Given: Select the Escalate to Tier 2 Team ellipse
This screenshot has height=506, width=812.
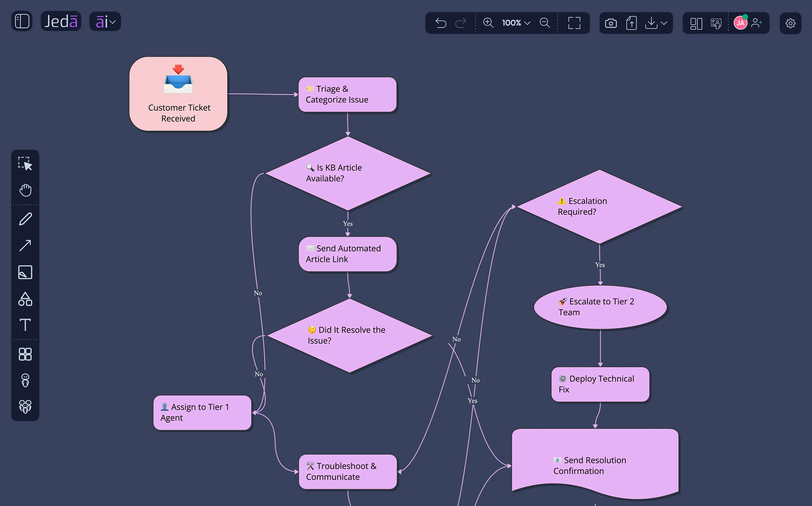Looking at the screenshot, I should pos(600,307).
